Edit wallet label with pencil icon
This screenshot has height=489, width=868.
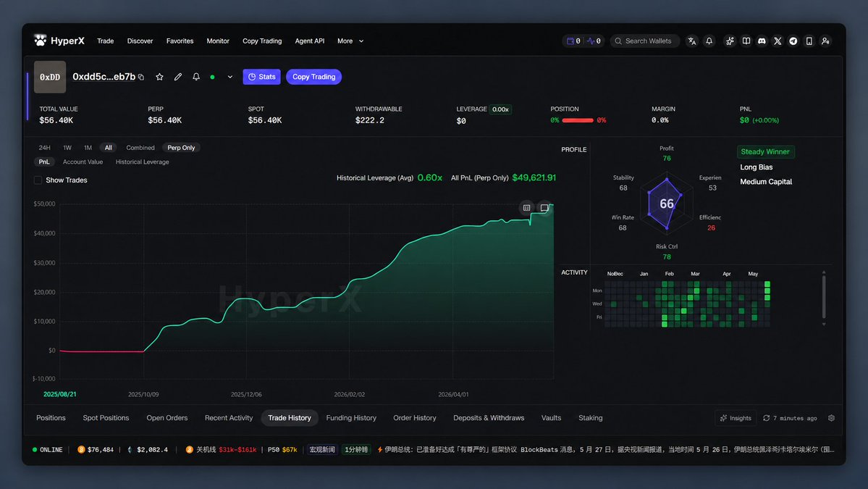(x=177, y=77)
